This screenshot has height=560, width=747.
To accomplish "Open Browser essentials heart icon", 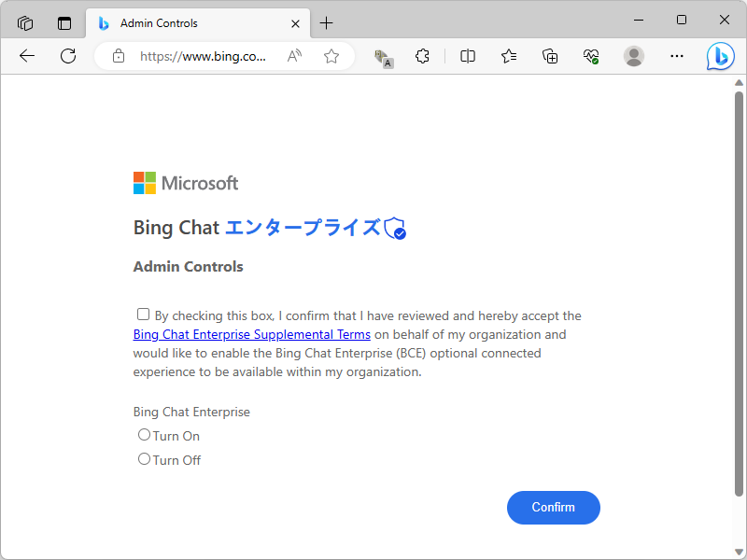I will (591, 56).
